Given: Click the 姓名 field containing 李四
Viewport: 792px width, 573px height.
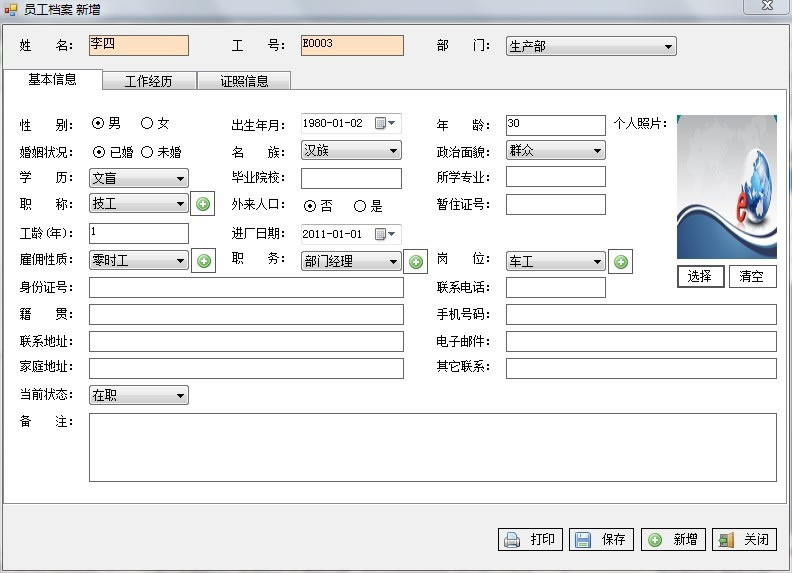Looking at the screenshot, I should coord(139,45).
